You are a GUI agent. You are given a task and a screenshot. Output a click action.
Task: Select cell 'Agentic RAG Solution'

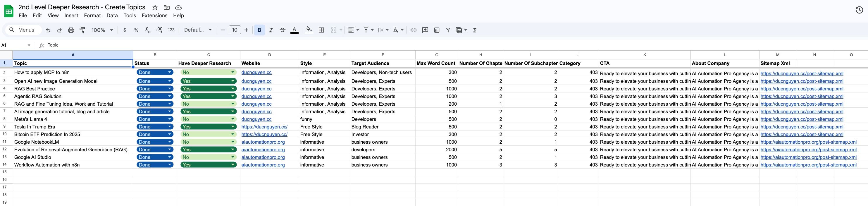(73, 97)
